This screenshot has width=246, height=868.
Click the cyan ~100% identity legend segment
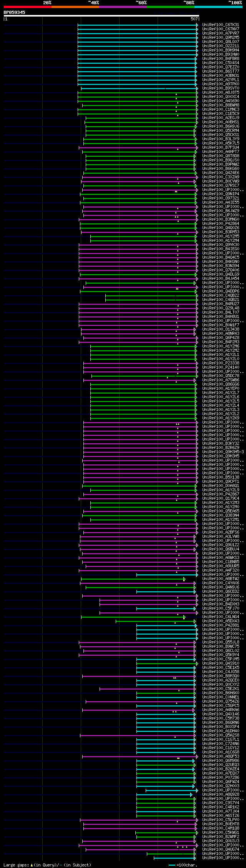218,7
